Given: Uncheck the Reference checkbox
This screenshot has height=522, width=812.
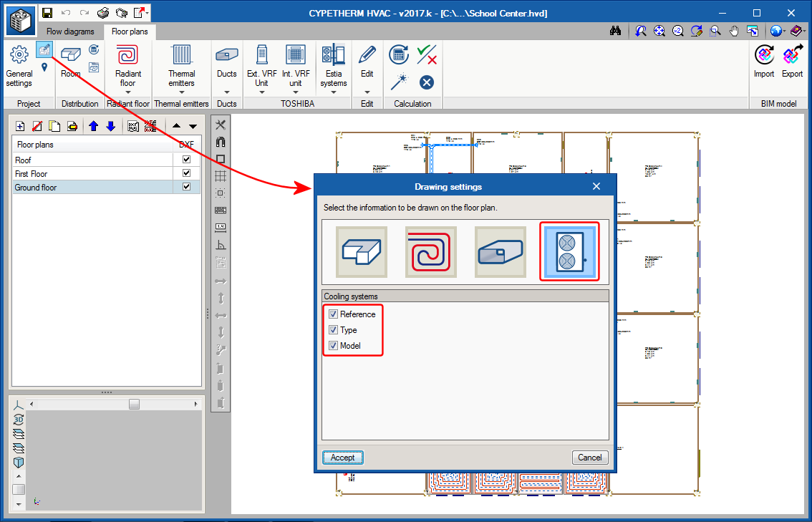Looking at the screenshot, I should pyautogui.click(x=333, y=314).
